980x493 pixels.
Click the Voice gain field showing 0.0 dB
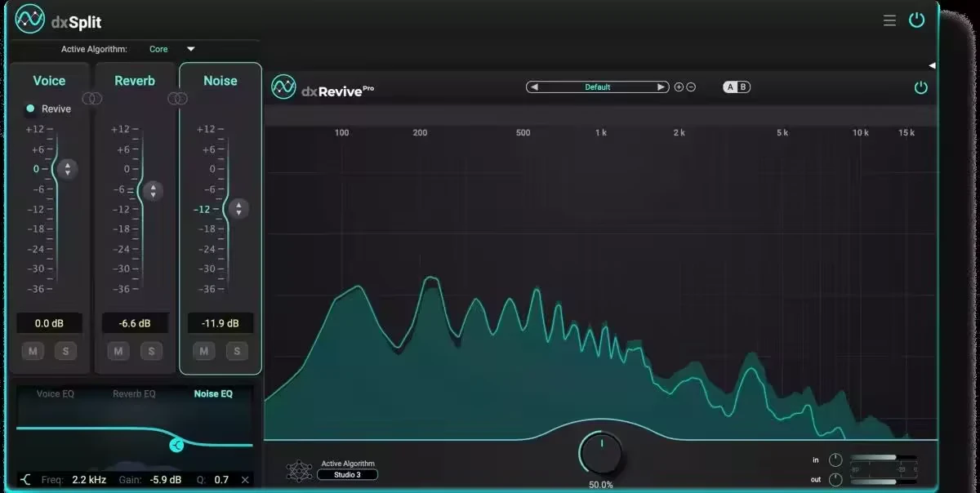(x=49, y=323)
